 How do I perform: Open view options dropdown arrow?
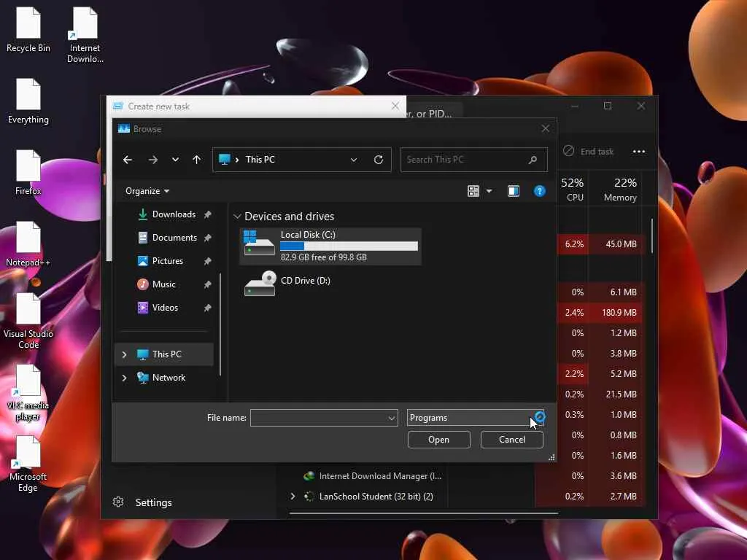pos(489,191)
